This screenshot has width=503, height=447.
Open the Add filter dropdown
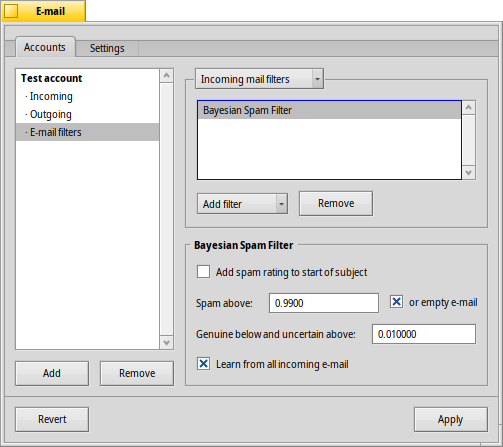tap(242, 204)
